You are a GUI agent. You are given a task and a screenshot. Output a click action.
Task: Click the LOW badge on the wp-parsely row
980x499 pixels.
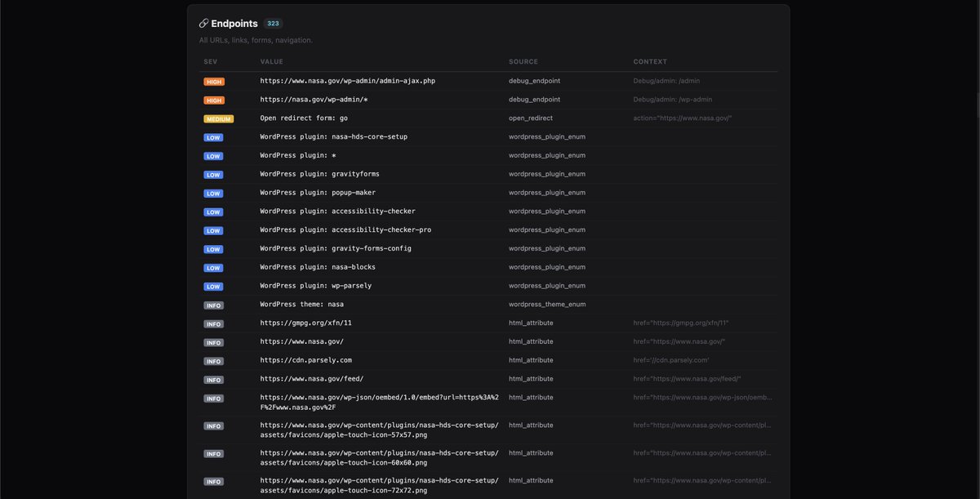(x=213, y=287)
